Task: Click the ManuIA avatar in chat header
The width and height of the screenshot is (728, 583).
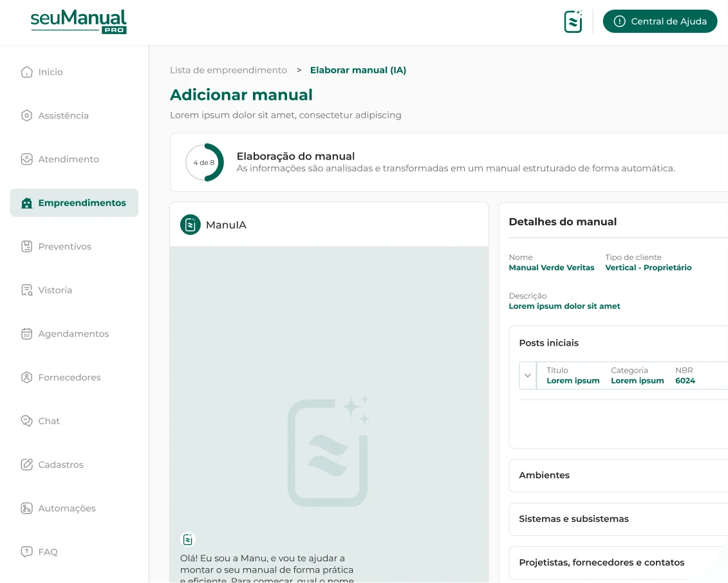Action: coord(191,225)
